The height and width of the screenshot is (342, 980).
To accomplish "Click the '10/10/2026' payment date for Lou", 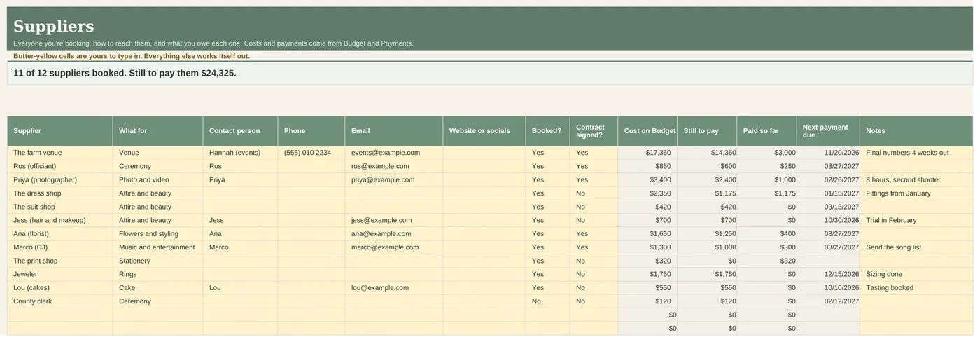I will (x=829, y=288).
